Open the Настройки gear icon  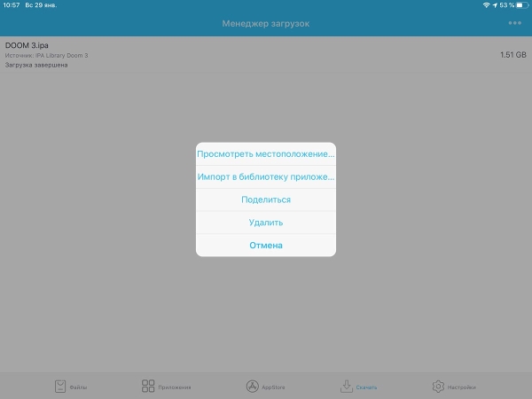point(438,387)
